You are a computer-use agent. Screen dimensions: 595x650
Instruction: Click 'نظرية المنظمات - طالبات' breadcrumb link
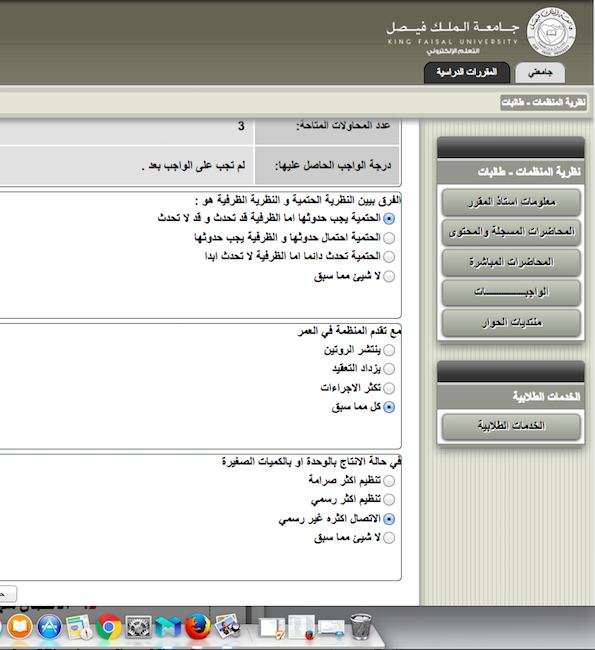(x=543, y=102)
